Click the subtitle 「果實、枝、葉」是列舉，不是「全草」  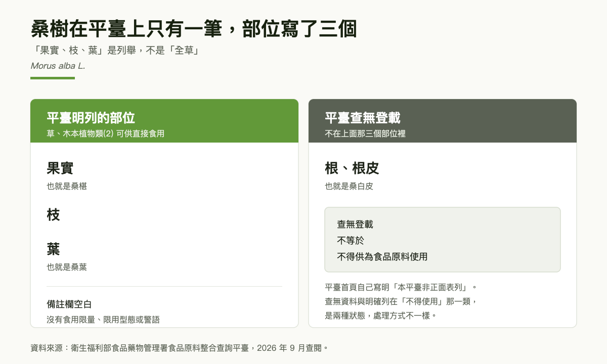117,51
